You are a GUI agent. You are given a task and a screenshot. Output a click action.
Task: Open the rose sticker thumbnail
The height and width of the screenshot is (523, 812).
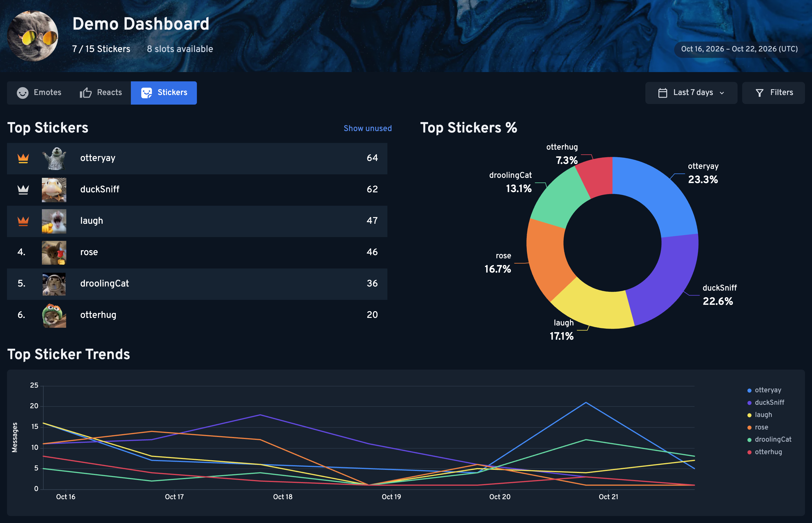point(54,253)
